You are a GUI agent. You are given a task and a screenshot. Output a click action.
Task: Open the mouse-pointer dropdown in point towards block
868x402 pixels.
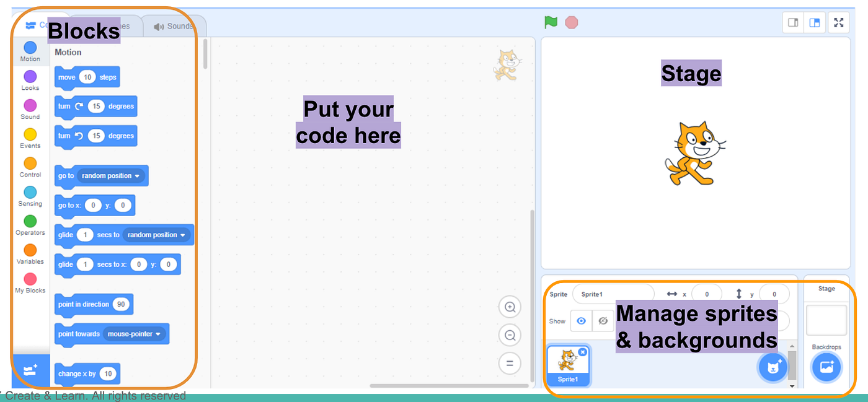coord(136,333)
